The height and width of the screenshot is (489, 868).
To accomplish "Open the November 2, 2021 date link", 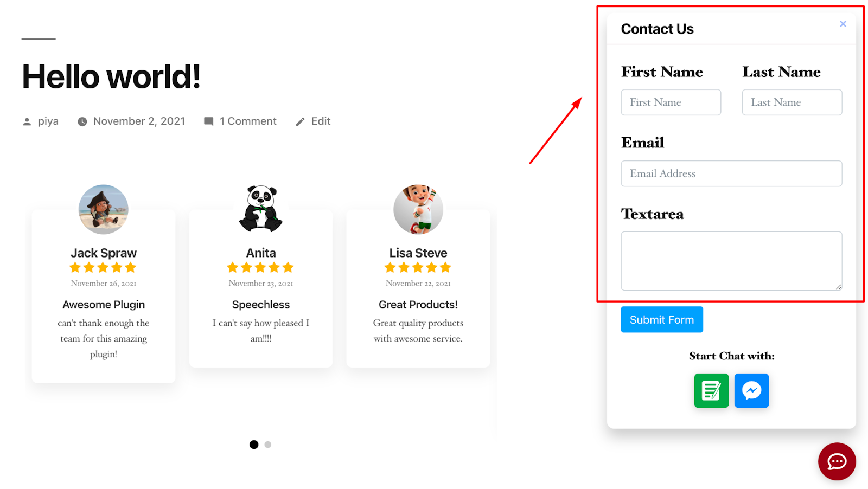I will (x=139, y=121).
